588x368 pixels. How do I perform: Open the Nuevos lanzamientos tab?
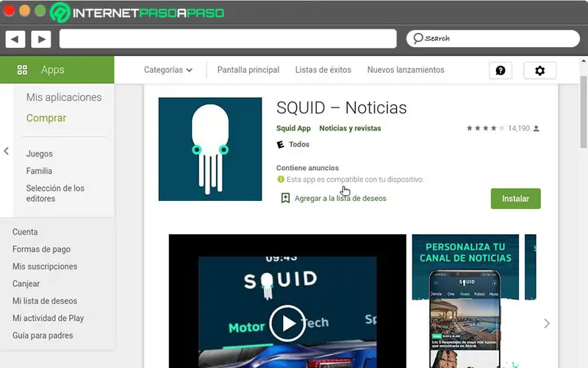pyautogui.click(x=406, y=70)
